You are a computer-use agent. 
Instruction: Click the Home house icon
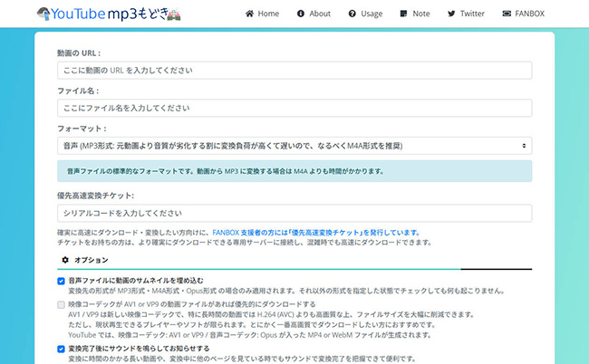coord(249,14)
